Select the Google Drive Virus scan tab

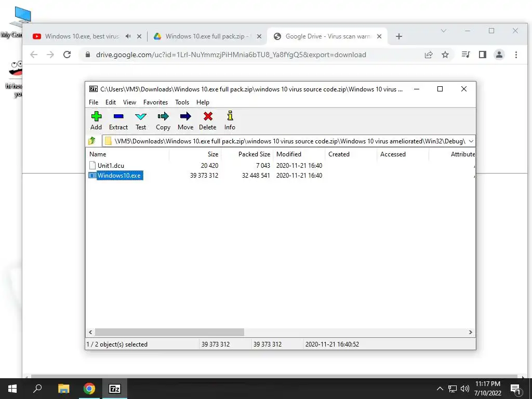[327, 36]
